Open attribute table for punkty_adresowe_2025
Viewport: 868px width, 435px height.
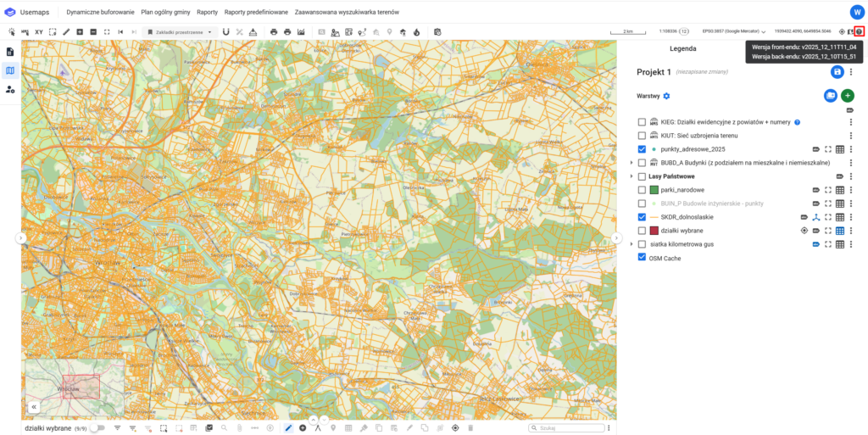point(838,148)
